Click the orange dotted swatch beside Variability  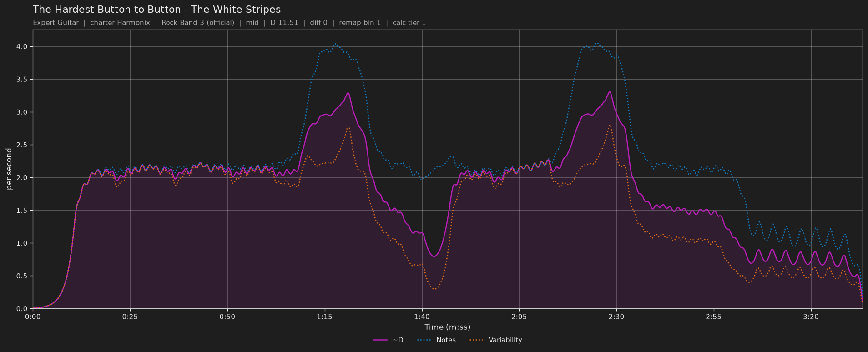[476, 340]
